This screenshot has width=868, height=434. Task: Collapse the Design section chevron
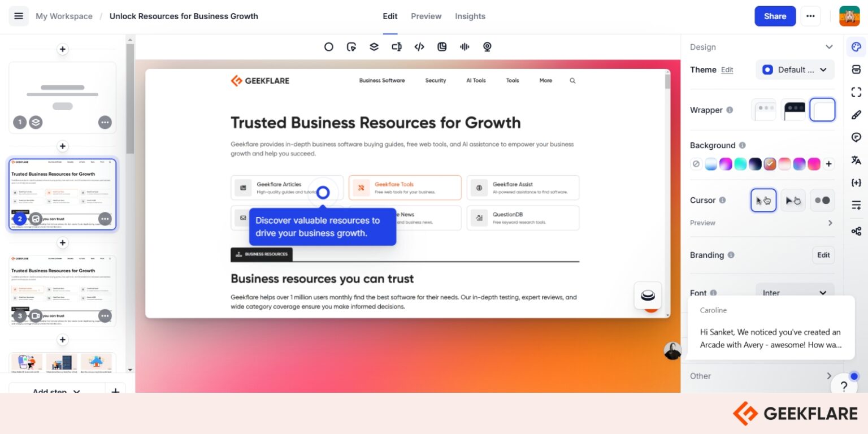829,47
